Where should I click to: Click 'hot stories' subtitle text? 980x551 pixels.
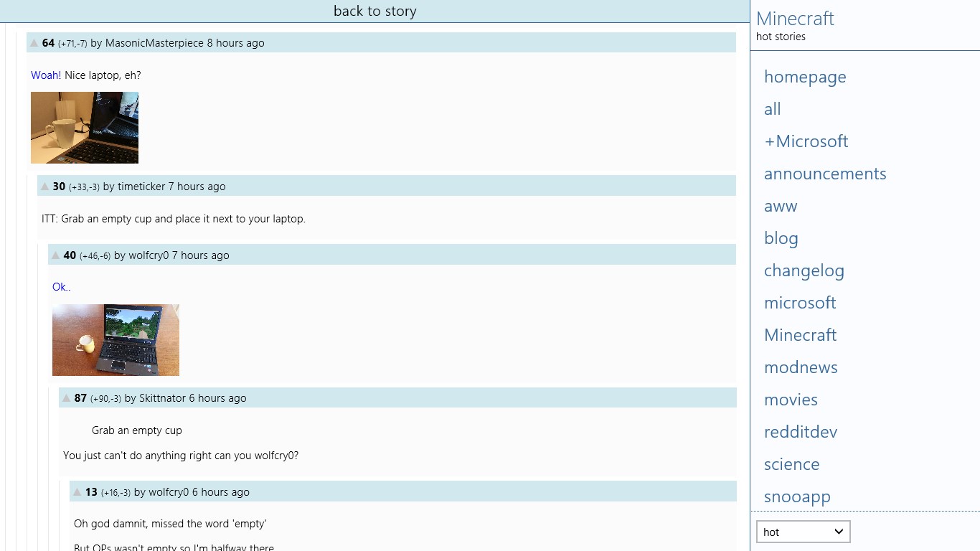pyautogui.click(x=781, y=37)
